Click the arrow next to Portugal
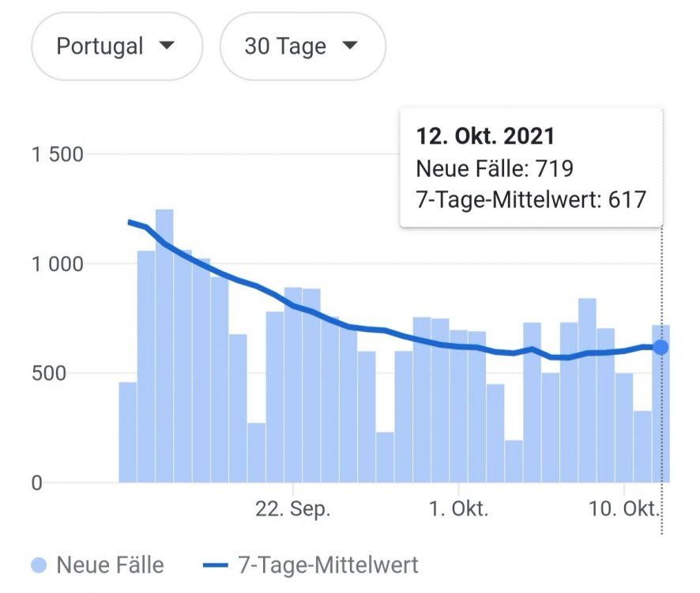Viewport: 700px width, 593px height. click(x=167, y=46)
